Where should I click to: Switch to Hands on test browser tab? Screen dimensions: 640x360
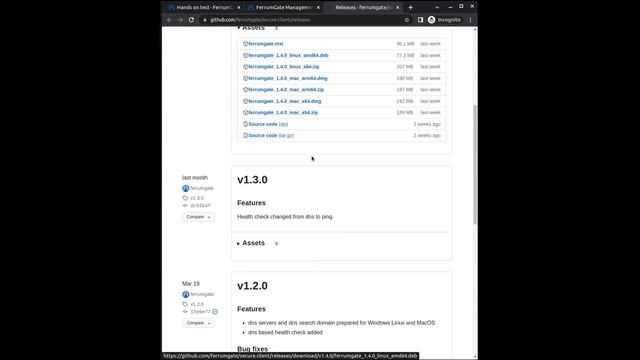click(204, 7)
